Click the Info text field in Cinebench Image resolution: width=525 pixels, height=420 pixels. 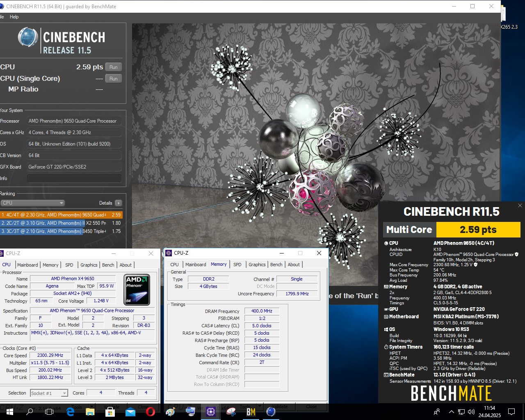tap(74, 178)
